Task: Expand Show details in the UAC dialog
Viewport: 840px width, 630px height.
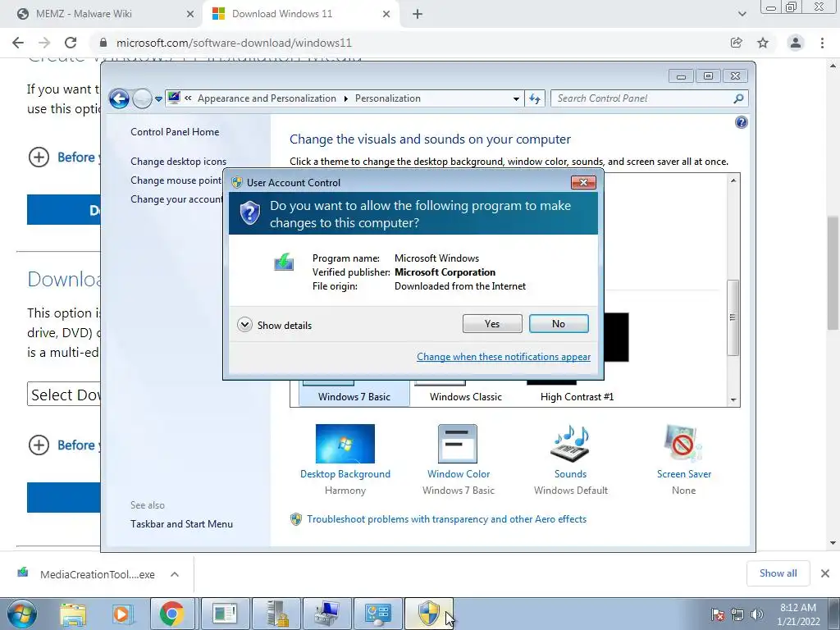Action: tap(274, 325)
